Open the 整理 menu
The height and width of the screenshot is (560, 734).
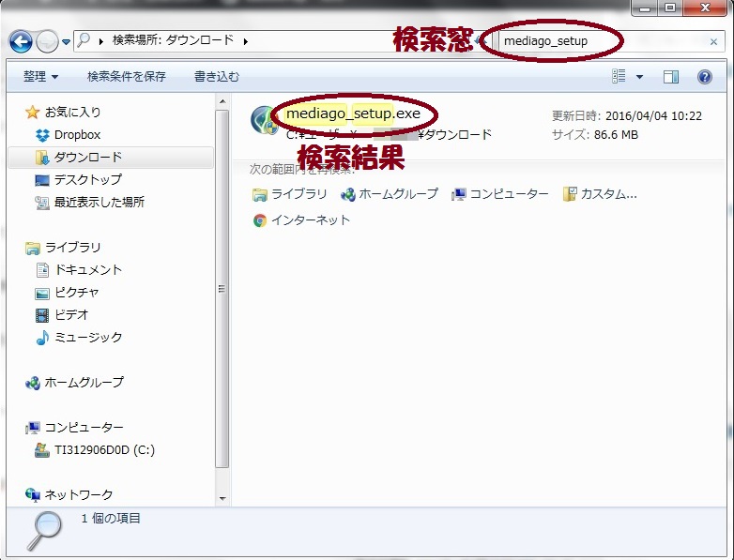tap(40, 76)
